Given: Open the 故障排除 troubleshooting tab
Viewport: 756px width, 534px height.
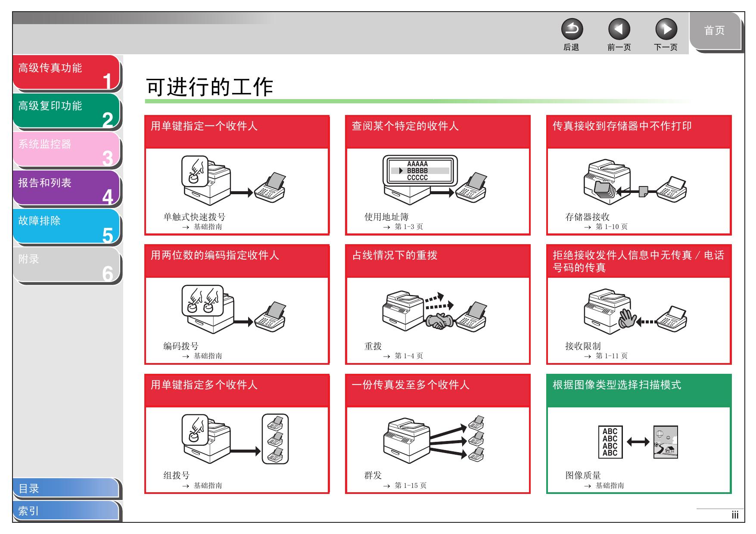Looking at the screenshot, I should coord(66,226).
